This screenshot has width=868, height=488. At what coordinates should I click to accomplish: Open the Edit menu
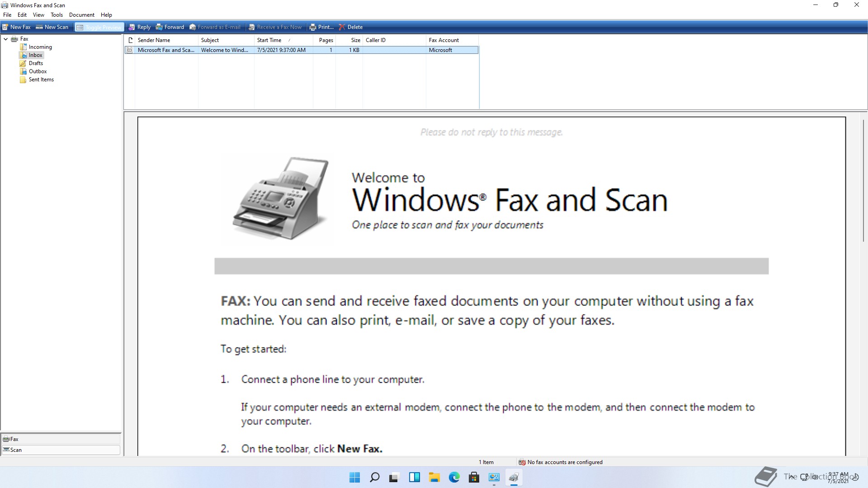click(x=22, y=15)
